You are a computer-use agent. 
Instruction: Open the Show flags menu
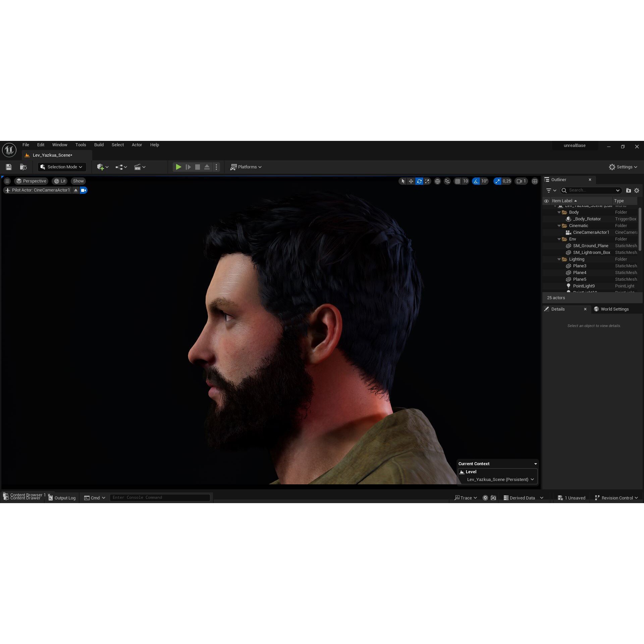click(78, 181)
